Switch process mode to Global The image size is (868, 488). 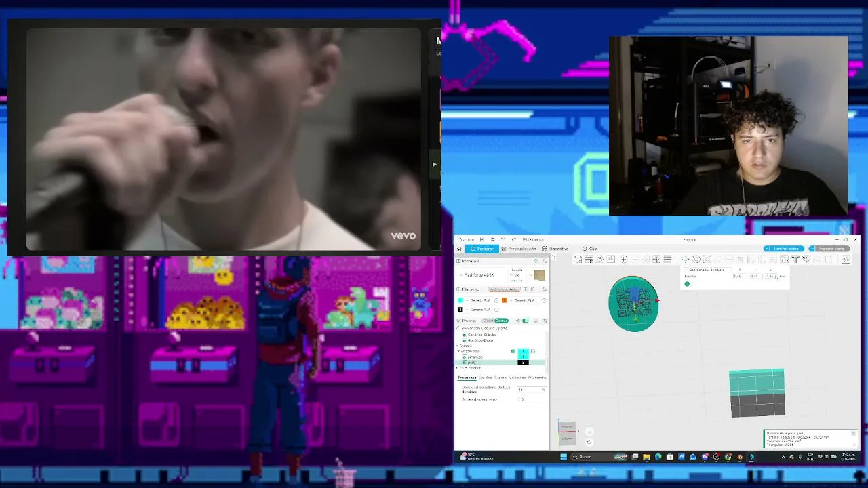coord(488,321)
